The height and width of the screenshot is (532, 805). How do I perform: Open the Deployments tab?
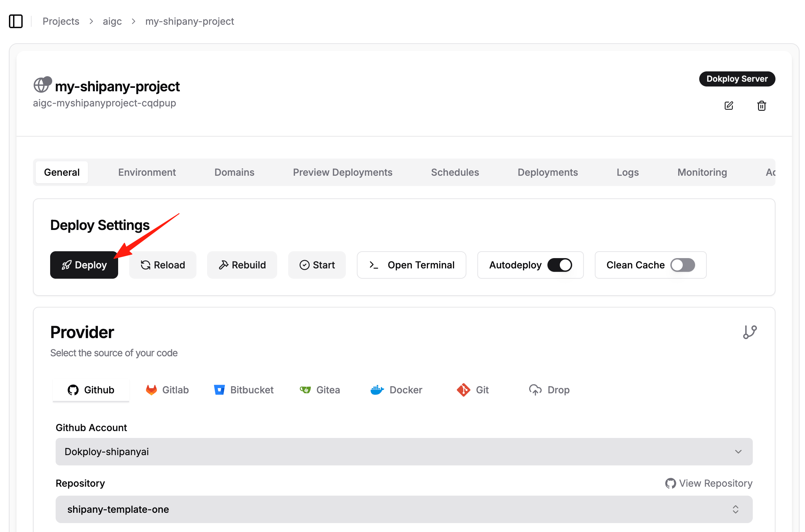[x=547, y=172]
